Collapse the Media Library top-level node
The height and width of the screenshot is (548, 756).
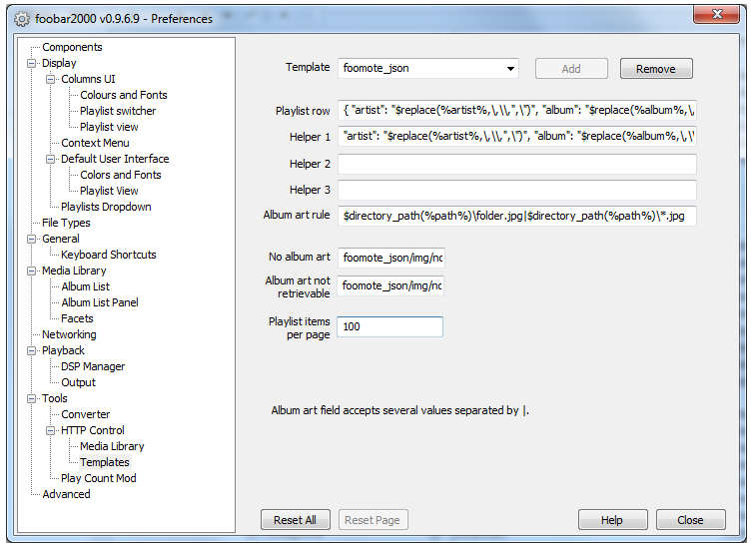coord(31,271)
